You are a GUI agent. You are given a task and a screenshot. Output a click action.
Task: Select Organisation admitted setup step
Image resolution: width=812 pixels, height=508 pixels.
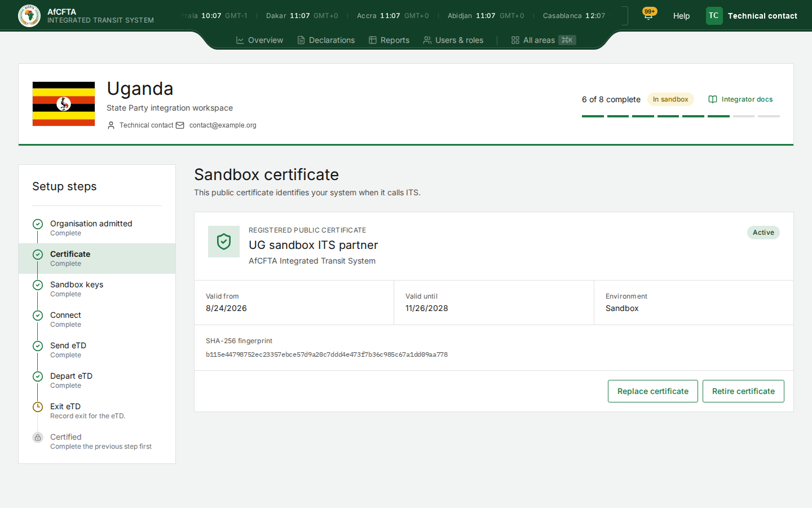point(97,228)
